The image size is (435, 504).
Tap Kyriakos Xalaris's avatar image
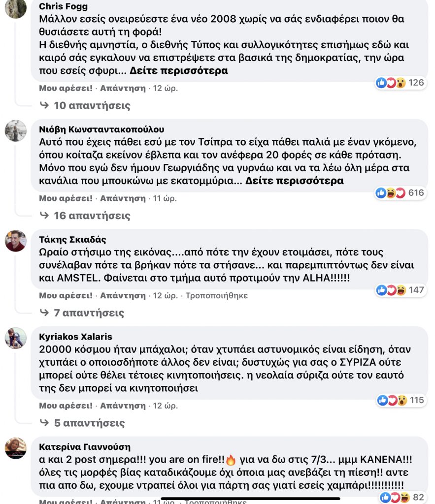pyautogui.click(x=15, y=338)
